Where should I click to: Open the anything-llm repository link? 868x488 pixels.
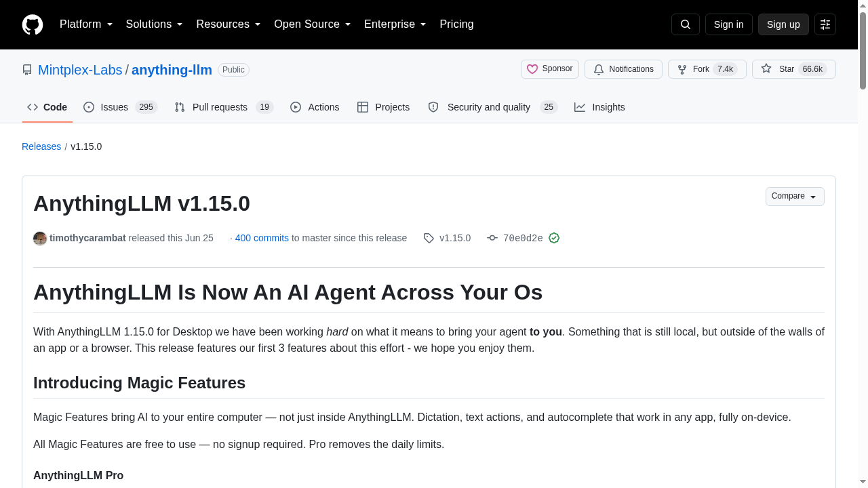172,70
